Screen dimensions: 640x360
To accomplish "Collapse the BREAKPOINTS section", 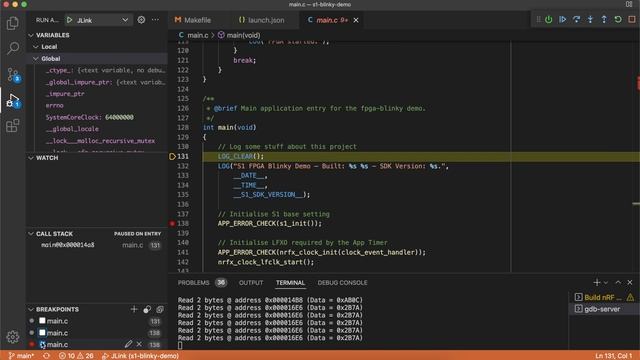I will pos(31,309).
